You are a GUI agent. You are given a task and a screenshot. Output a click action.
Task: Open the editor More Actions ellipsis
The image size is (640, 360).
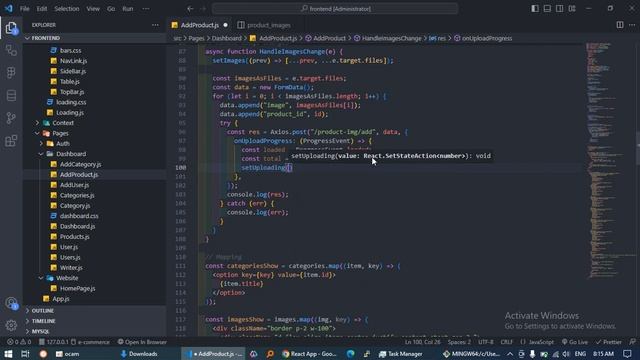point(632,25)
